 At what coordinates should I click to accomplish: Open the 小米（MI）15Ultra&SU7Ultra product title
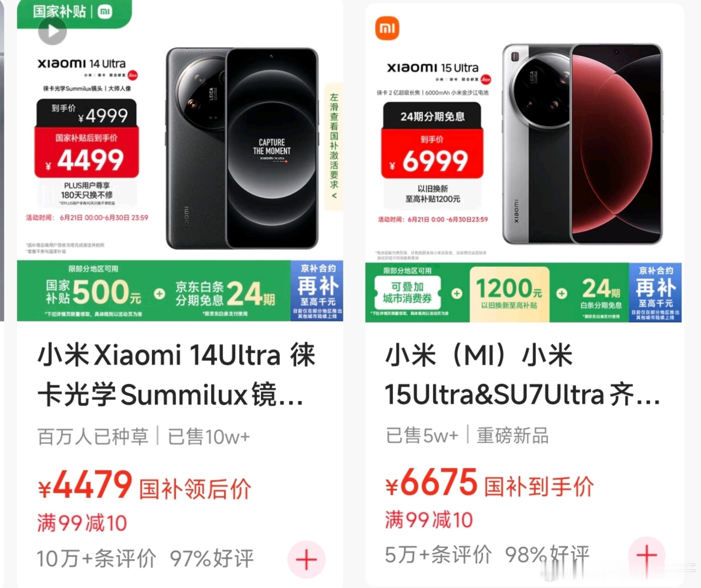click(x=522, y=374)
